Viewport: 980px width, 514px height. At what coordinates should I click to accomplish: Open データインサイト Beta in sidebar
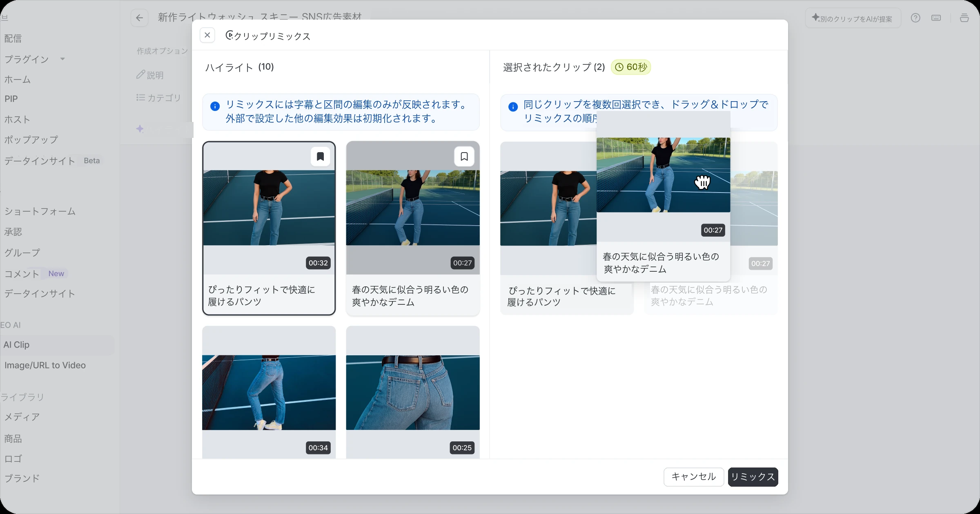point(52,161)
